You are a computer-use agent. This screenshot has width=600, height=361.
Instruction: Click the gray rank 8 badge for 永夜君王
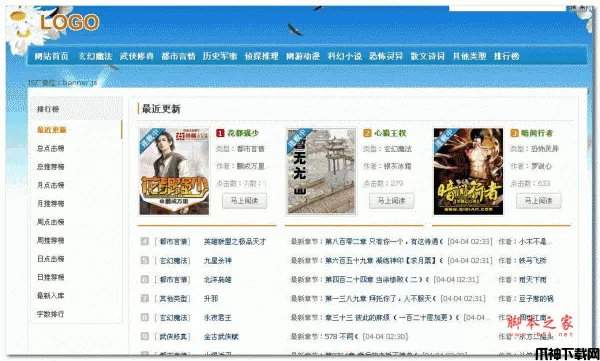(145, 318)
